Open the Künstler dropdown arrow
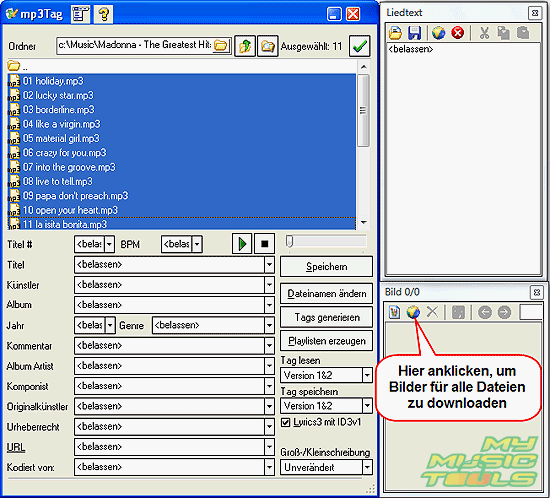550x498 pixels. (x=269, y=285)
